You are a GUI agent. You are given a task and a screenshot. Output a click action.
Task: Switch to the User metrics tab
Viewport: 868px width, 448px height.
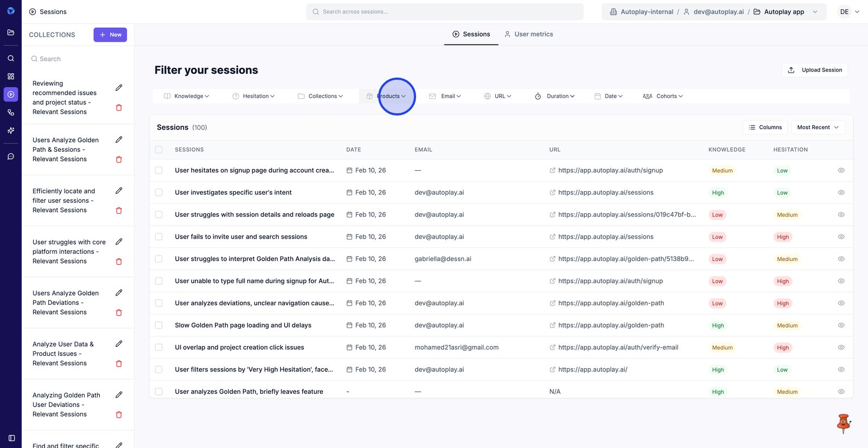pyautogui.click(x=528, y=34)
